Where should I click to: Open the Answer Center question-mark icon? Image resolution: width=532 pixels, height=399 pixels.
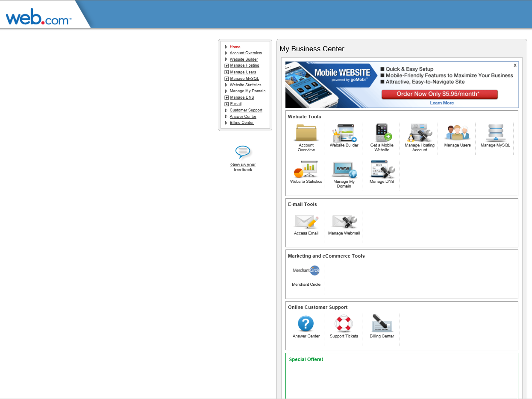(x=306, y=324)
